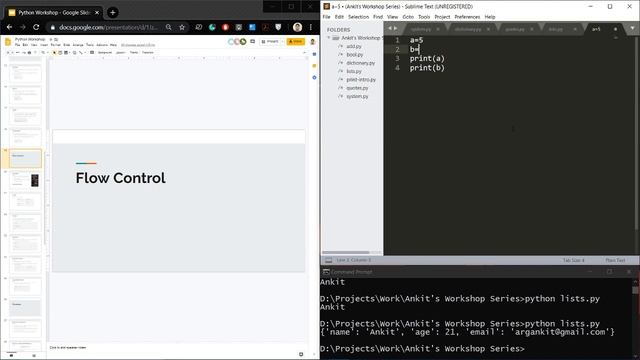This screenshot has height=360, width=640.
Task: Expand the Present dropdown arrow
Action: [282, 42]
